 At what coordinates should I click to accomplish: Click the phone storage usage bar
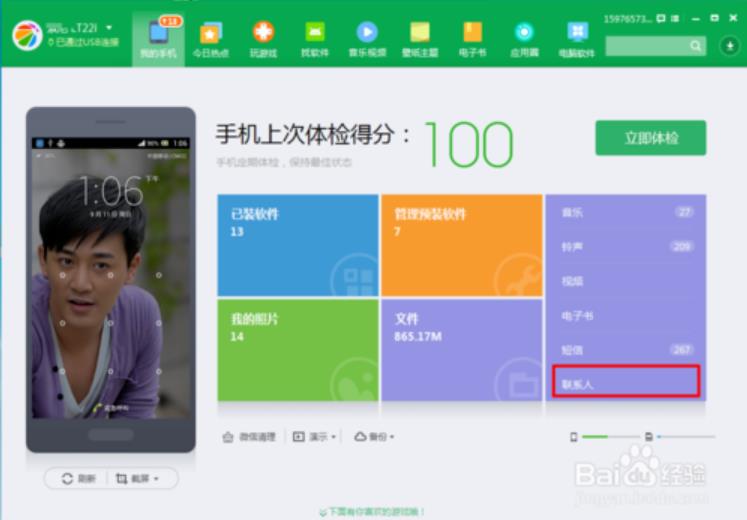pos(611,437)
